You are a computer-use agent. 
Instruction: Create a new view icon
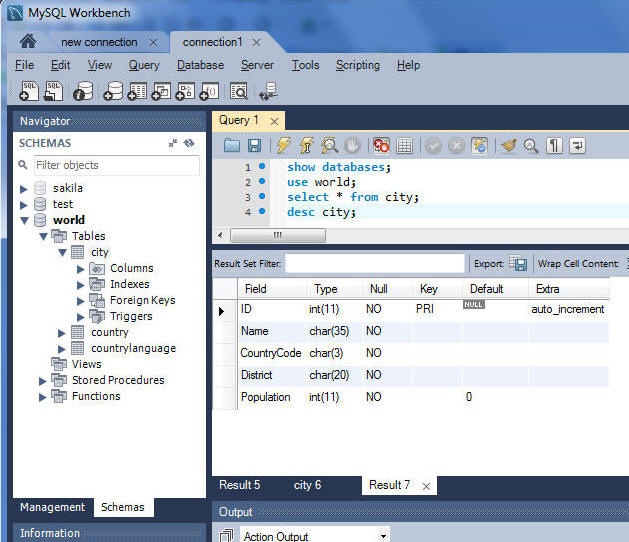[x=161, y=91]
